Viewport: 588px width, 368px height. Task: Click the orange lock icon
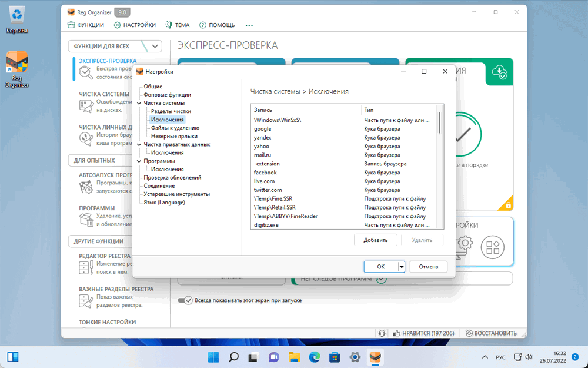pos(508,205)
